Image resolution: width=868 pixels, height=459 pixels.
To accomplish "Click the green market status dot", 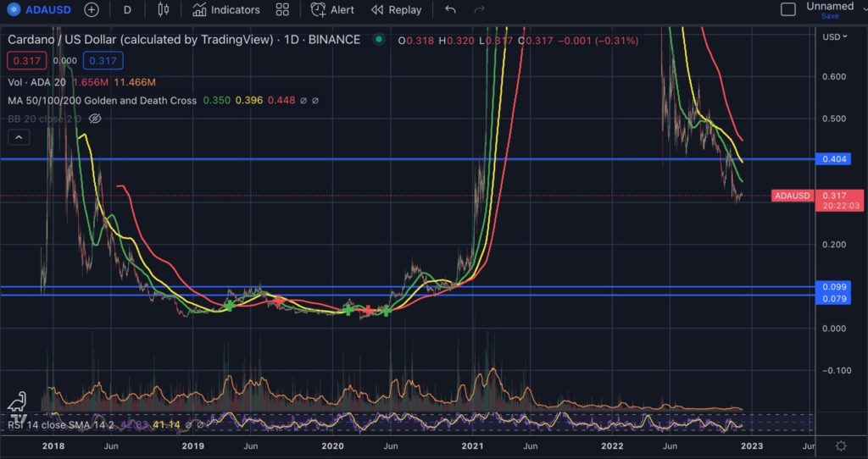I will 378,40.
